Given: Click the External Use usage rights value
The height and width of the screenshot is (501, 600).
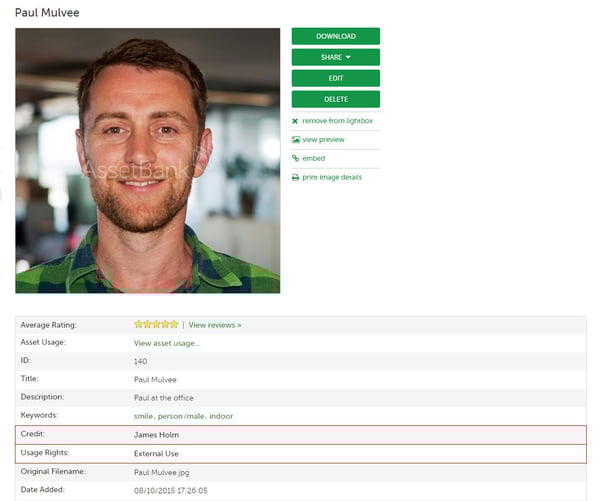Looking at the screenshot, I should [x=156, y=453].
